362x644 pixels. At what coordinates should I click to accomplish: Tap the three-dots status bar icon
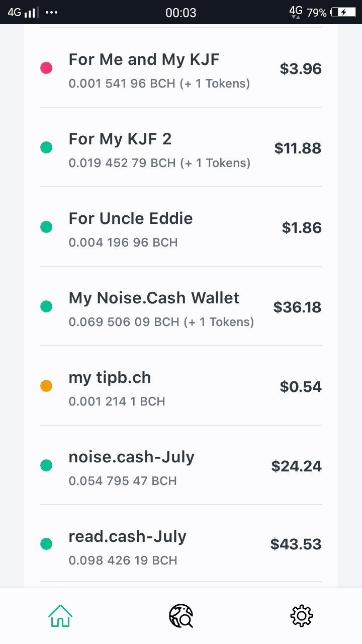(51, 12)
